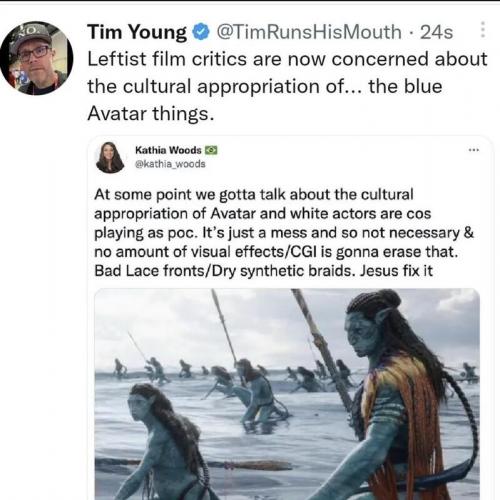Visit the @TimRunsHisMouth handle link

coord(309,32)
